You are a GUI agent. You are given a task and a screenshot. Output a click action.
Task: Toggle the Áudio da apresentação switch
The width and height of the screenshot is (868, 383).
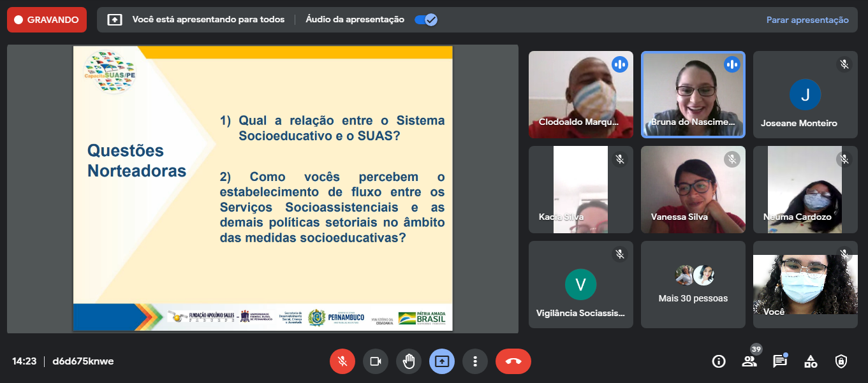click(425, 20)
